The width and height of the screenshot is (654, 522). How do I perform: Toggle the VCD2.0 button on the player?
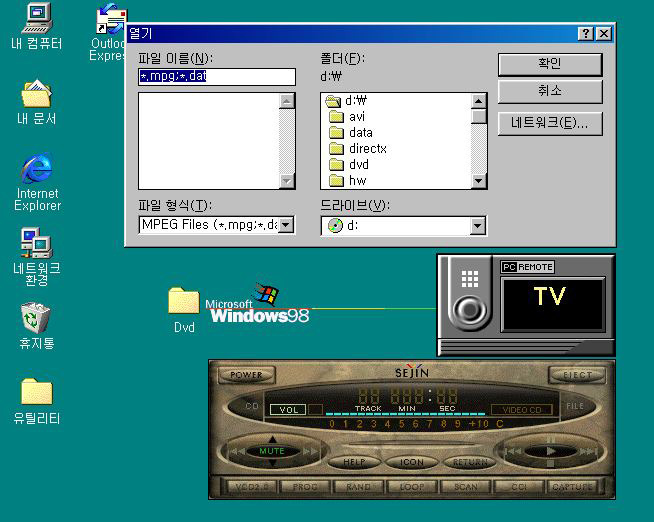pyautogui.click(x=252, y=487)
